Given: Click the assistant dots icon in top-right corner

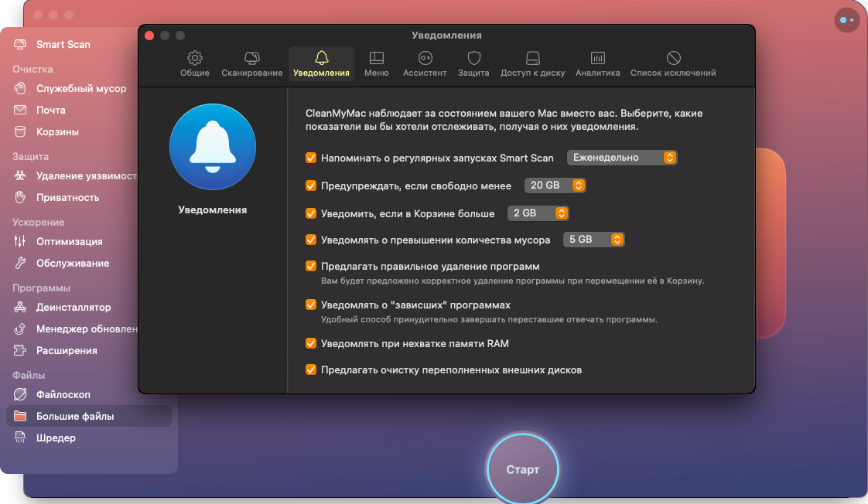Looking at the screenshot, I should tap(846, 19).
